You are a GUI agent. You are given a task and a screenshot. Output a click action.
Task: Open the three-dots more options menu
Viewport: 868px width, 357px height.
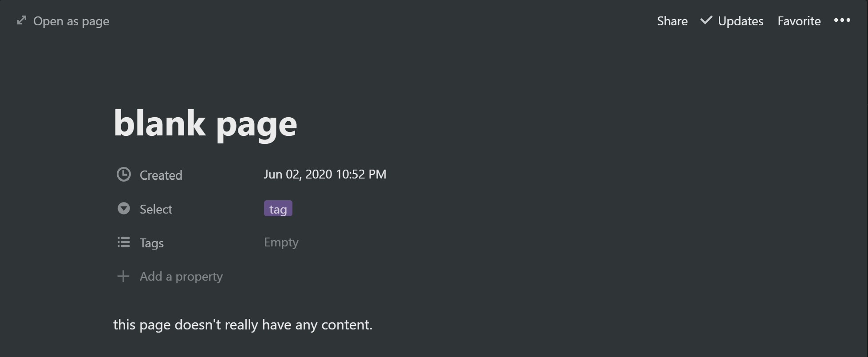[x=842, y=20]
